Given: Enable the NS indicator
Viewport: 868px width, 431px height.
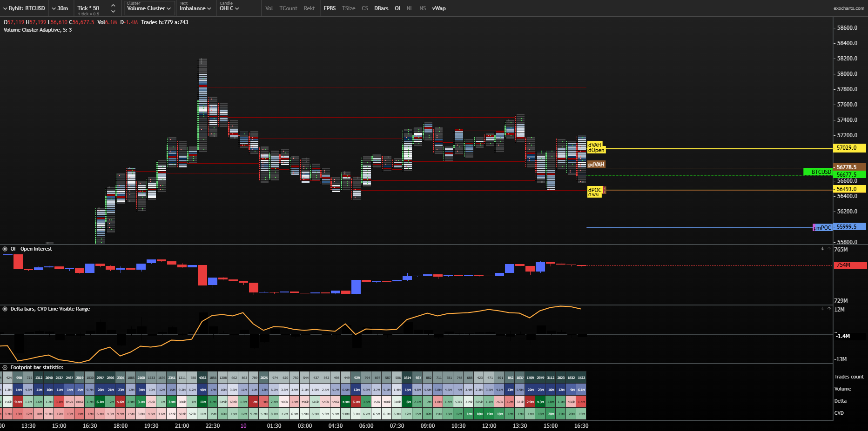Looking at the screenshot, I should pyautogui.click(x=423, y=8).
